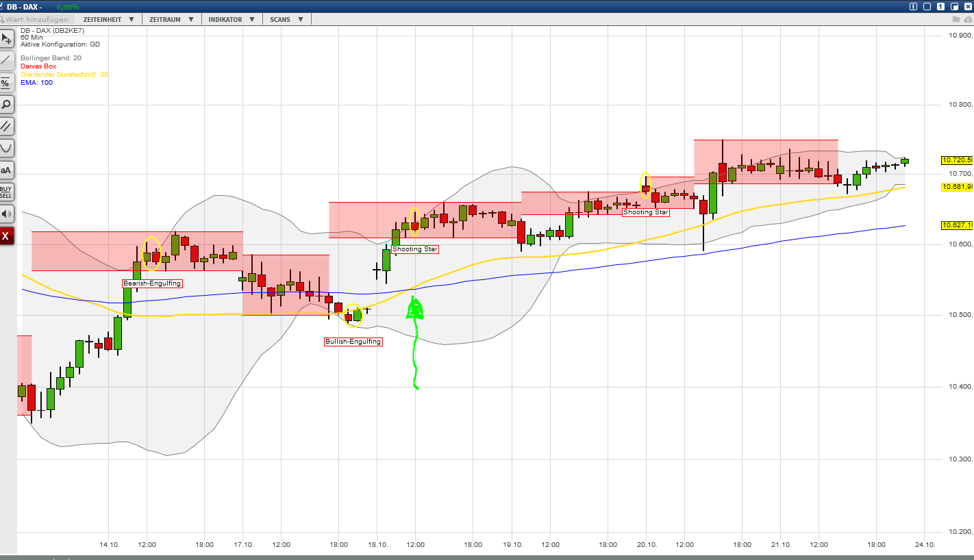Choose the arc/curve drawing tool
Viewport: 974px width, 560px height.
(7, 148)
